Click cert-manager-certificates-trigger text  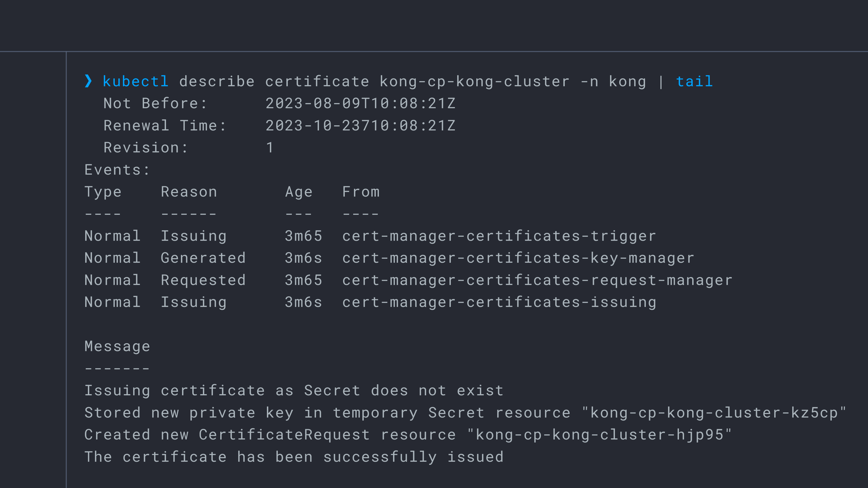pos(499,236)
